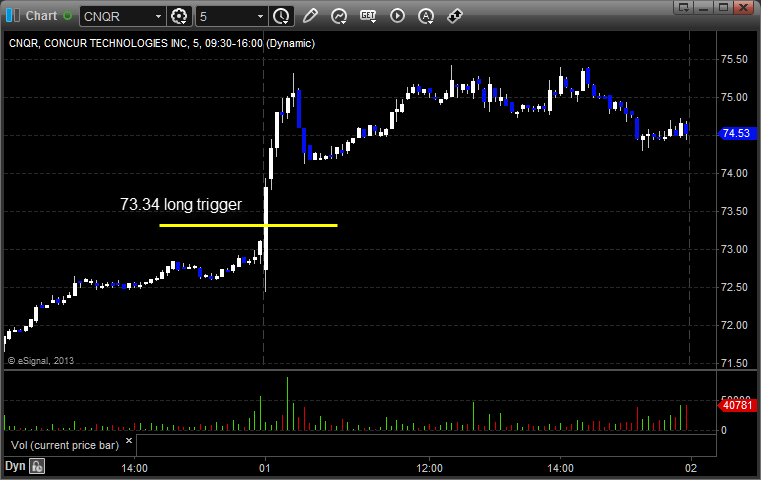The image size is (761, 480).
Task: Open the window pop-out menu button
Action: pos(684,7)
